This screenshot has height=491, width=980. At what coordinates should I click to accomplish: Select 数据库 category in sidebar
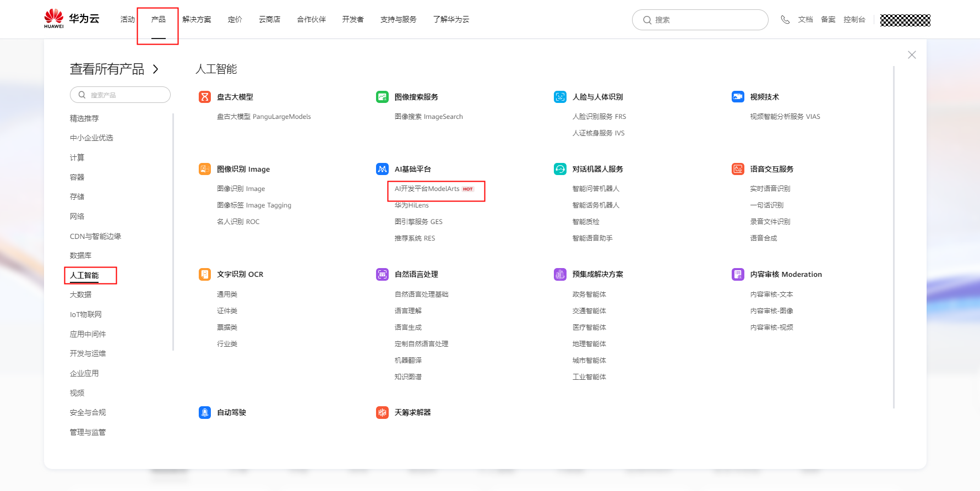point(80,255)
